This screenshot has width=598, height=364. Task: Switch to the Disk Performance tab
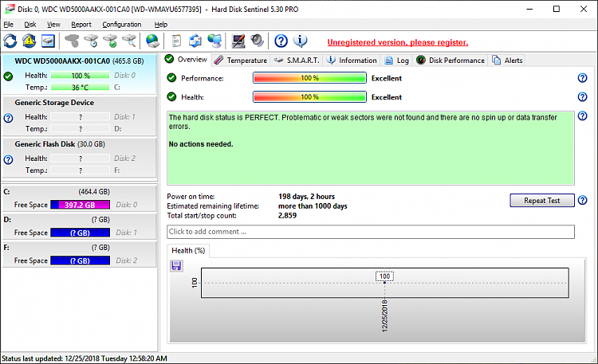pyautogui.click(x=450, y=61)
